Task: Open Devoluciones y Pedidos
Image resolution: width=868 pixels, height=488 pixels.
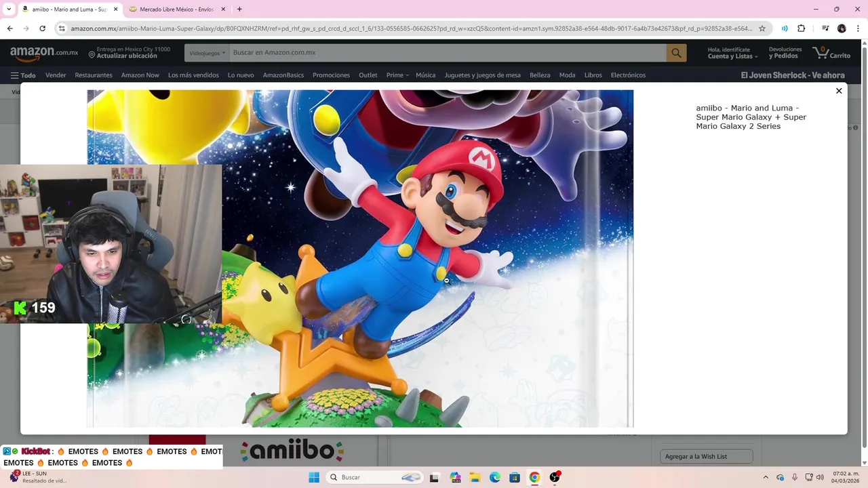Action: coord(785,53)
